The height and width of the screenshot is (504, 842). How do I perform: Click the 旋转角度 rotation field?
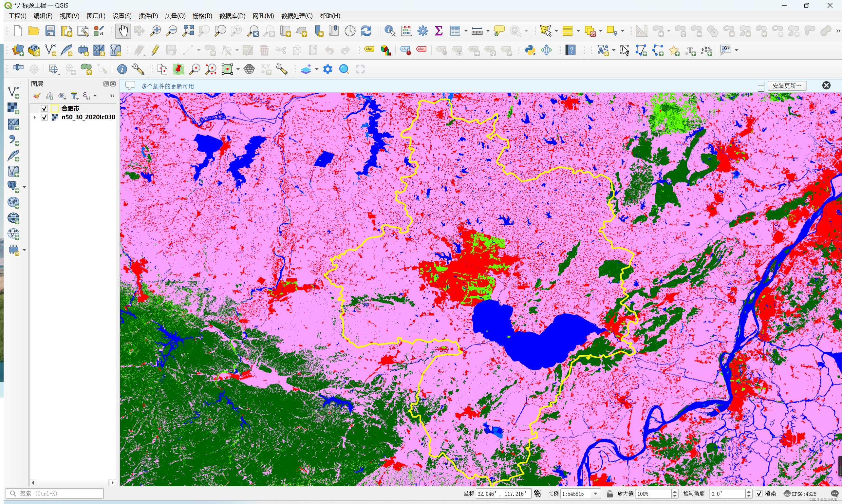[727, 494]
